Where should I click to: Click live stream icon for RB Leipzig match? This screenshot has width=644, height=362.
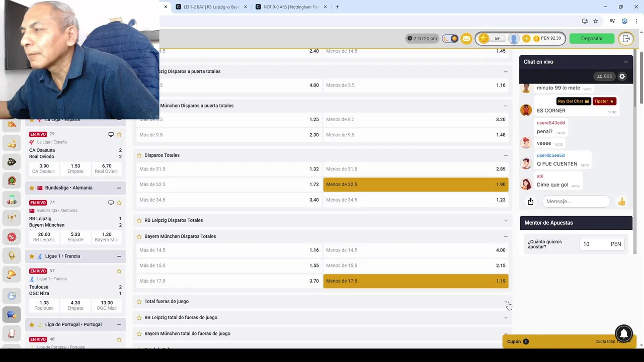click(x=111, y=203)
